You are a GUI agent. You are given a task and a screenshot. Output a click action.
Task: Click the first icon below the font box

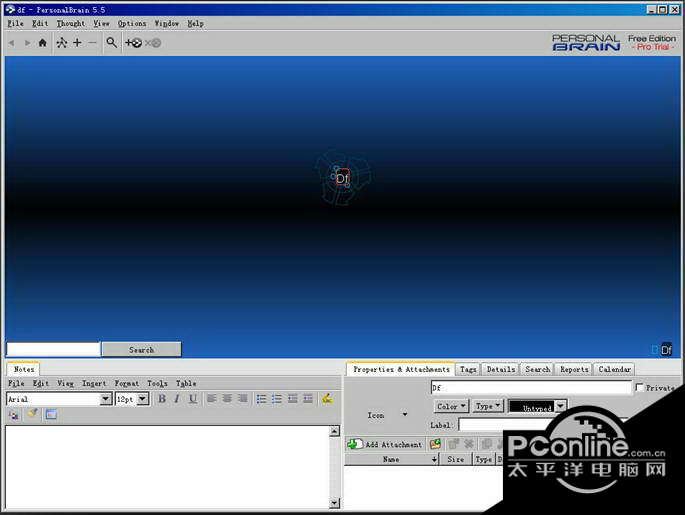click(x=14, y=415)
